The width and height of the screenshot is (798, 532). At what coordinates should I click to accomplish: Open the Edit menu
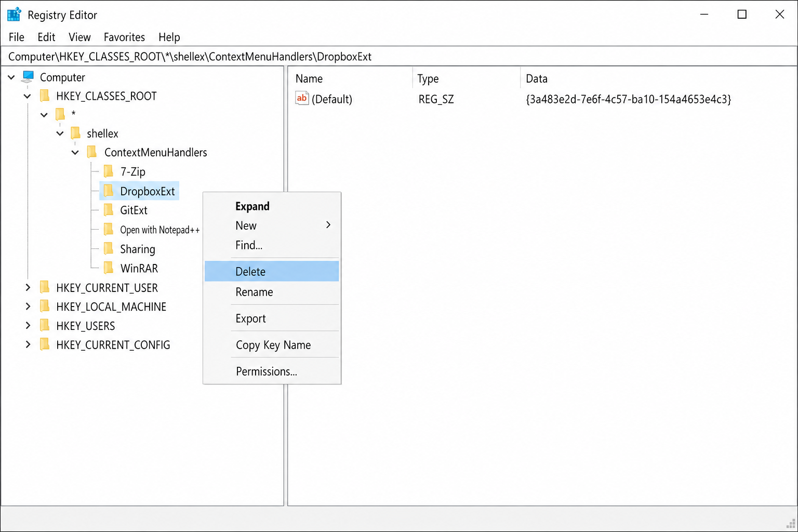[x=46, y=37]
